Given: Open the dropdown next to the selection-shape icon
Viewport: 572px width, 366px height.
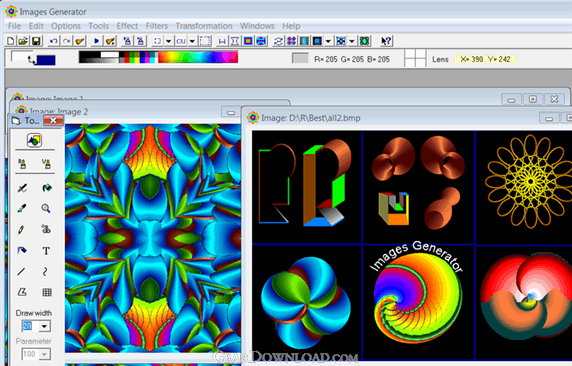Looking at the screenshot, I should pyautogui.click(x=169, y=41).
